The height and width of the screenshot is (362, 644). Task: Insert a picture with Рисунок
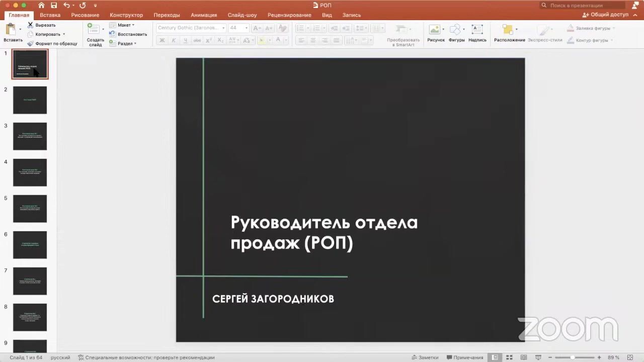436,33
